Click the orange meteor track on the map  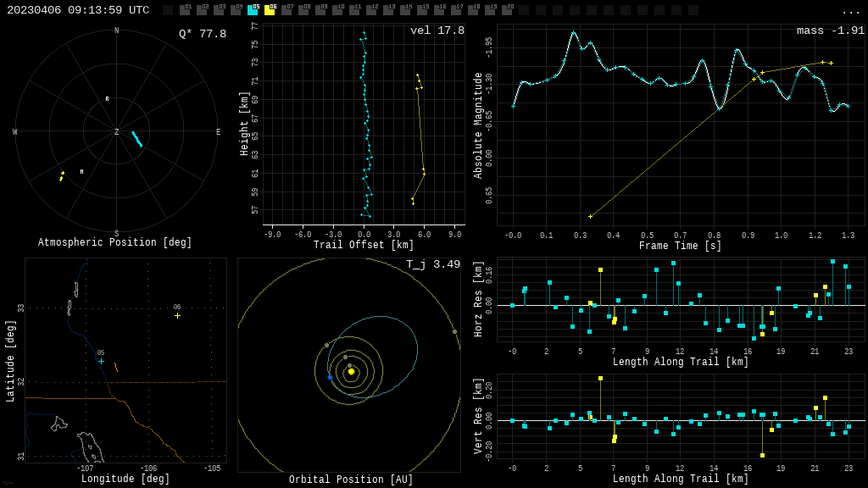116,368
